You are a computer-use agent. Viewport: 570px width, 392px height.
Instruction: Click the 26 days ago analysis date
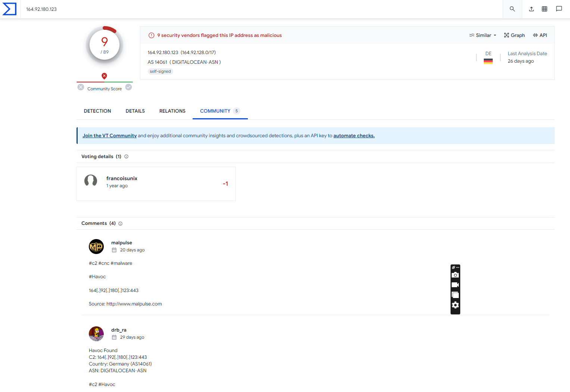[521, 61]
